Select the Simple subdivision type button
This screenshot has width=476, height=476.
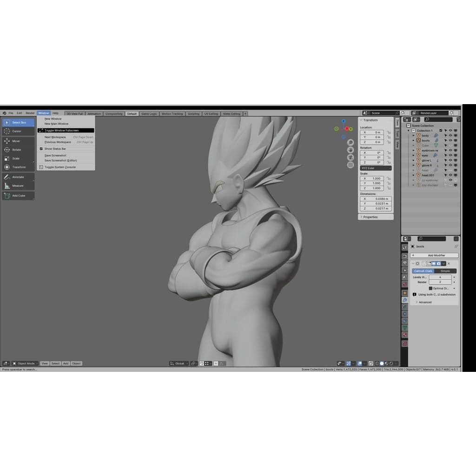pos(445,271)
